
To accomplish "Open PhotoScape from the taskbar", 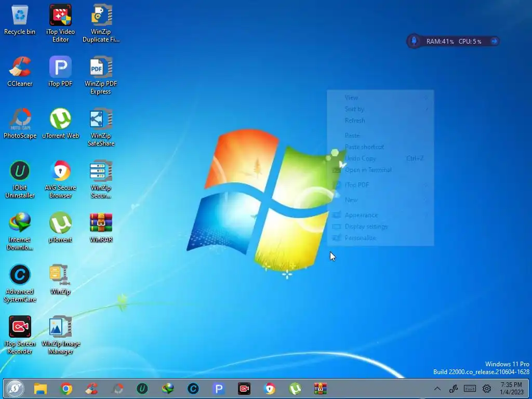I will 117,389.
